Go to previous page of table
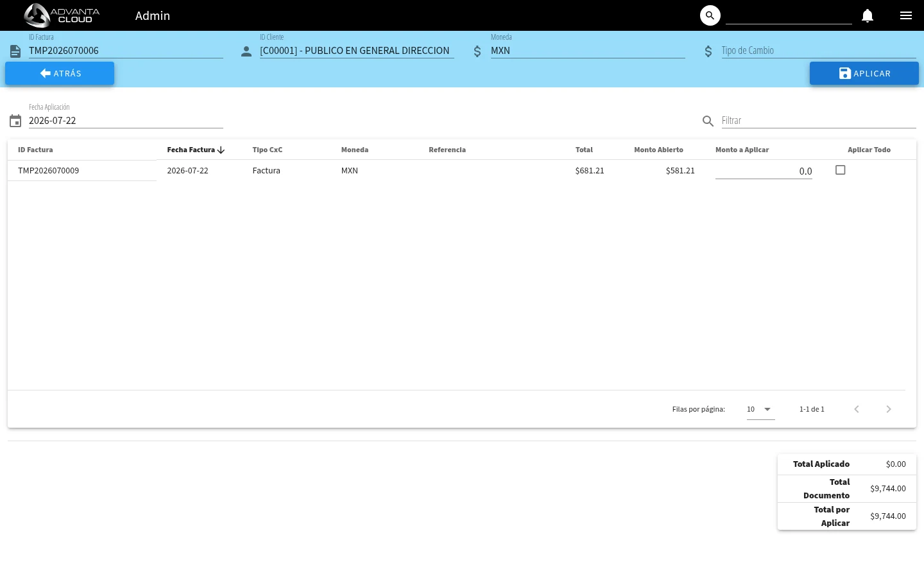 tap(857, 409)
